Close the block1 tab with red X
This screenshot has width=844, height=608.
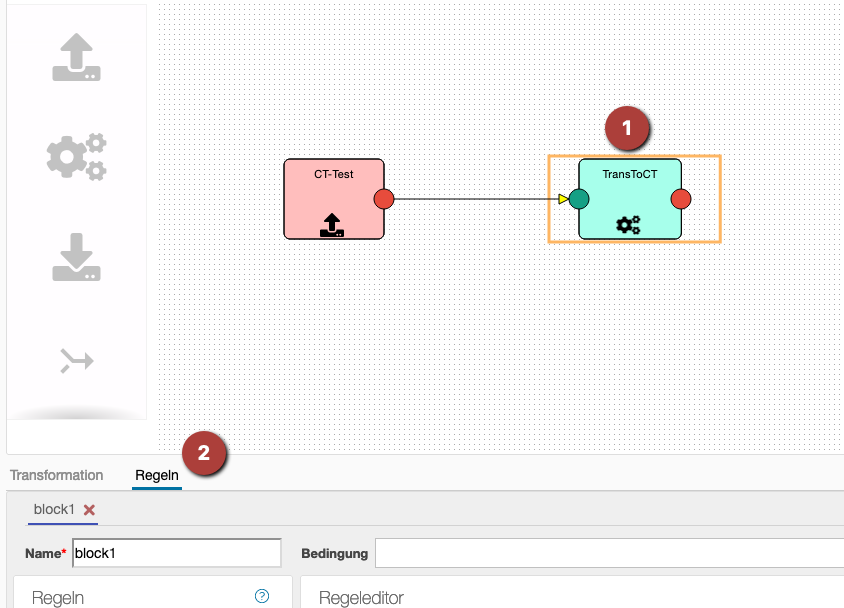click(90, 510)
